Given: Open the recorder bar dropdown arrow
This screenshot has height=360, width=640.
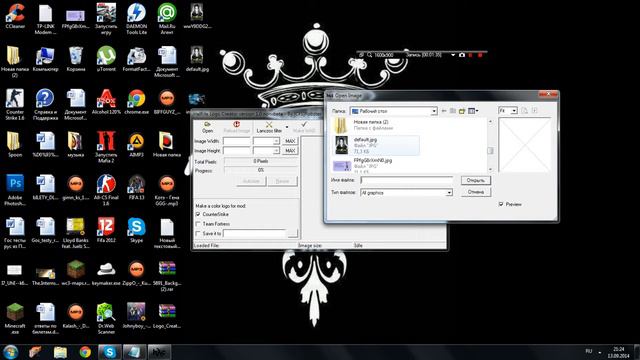Looking at the screenshot, I should pos(453,55).
